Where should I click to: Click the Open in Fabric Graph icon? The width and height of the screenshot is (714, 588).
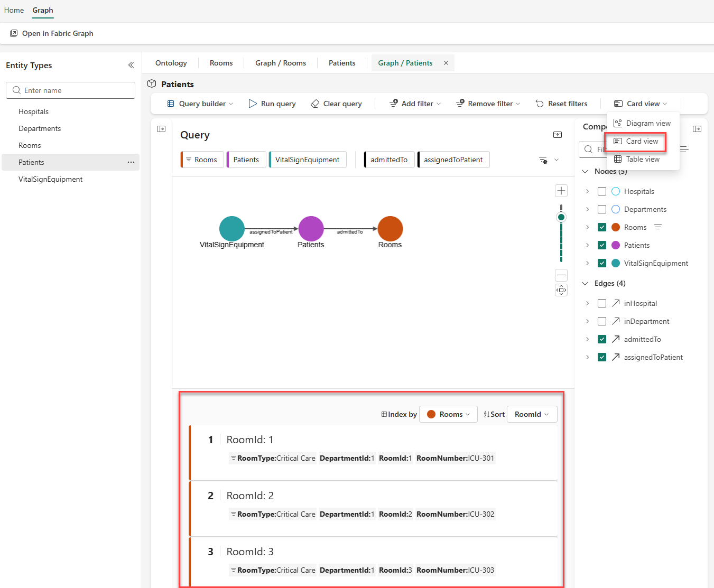click(14, 33)
